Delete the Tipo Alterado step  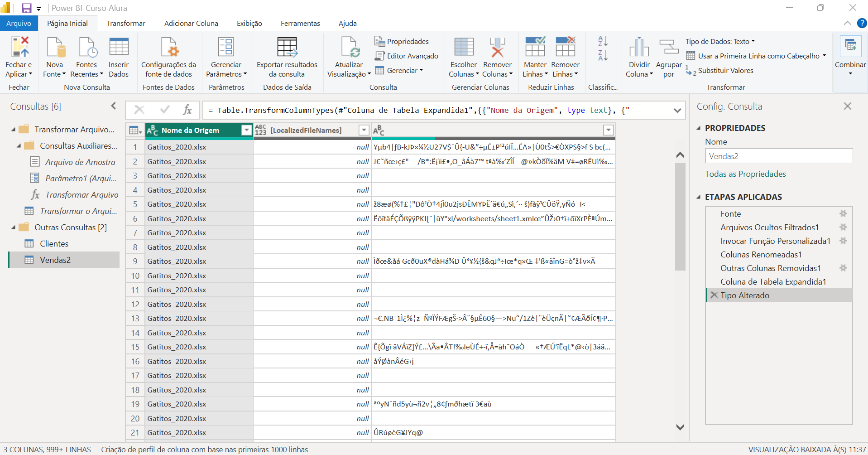pyautogui.click(x=714, y=295)
